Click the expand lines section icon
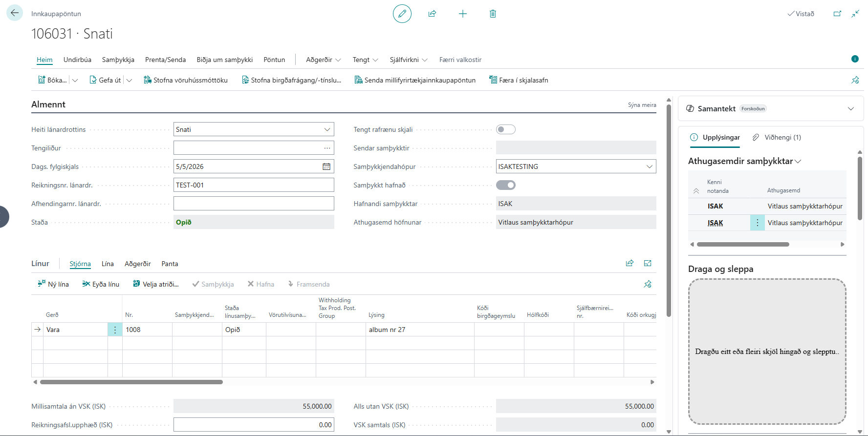This screenshot has height=436, width=868. coord(648,263)
